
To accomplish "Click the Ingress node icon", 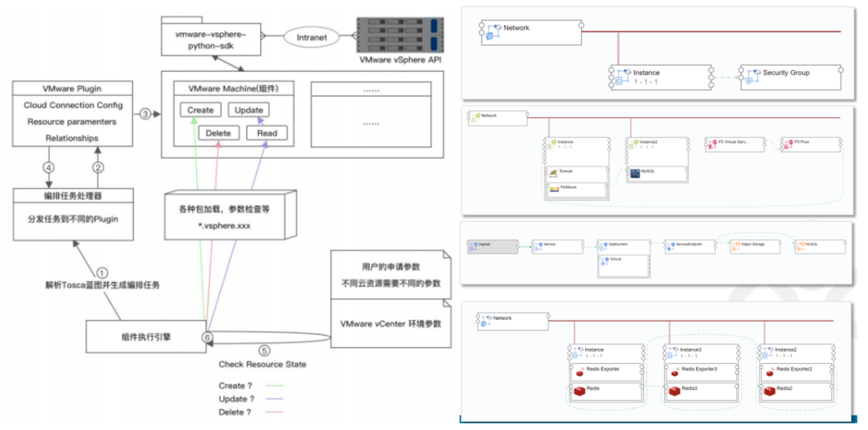I will [473, 246].
